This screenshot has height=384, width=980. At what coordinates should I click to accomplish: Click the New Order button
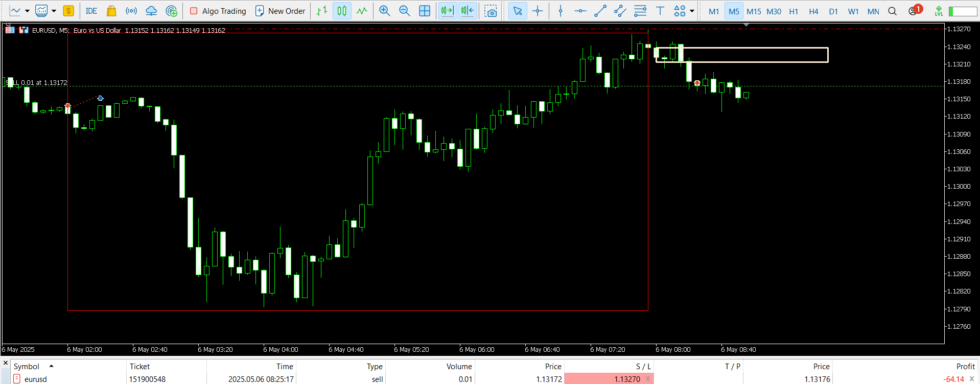pos(280,11)
